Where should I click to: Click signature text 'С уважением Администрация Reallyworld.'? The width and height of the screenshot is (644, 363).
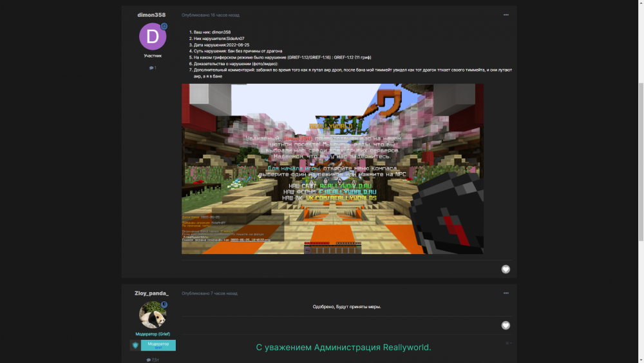[343, 348]
